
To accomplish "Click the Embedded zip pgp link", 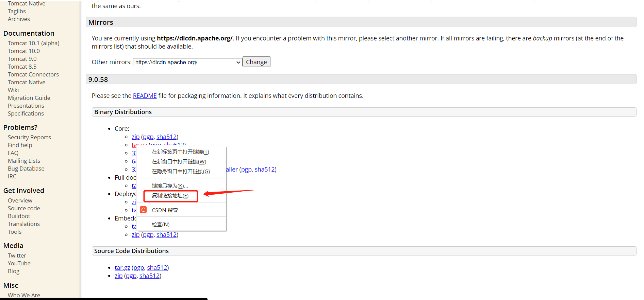I will [x=148, y=235].
